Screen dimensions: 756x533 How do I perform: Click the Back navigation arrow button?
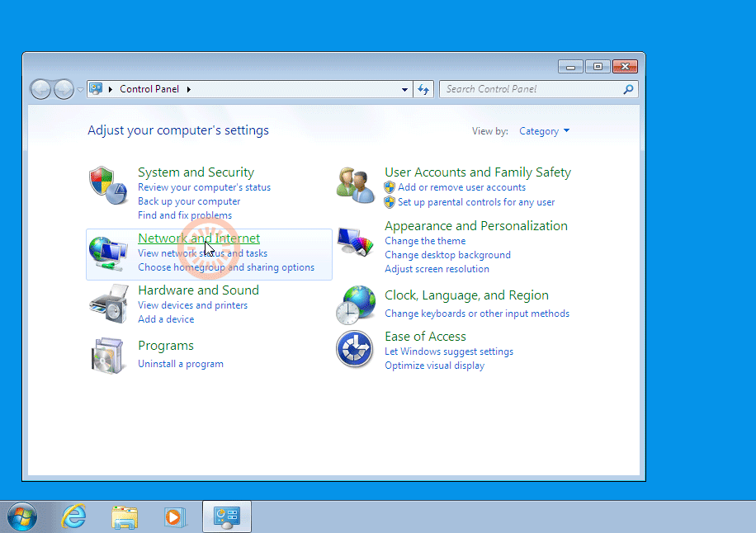coord(40,89)
